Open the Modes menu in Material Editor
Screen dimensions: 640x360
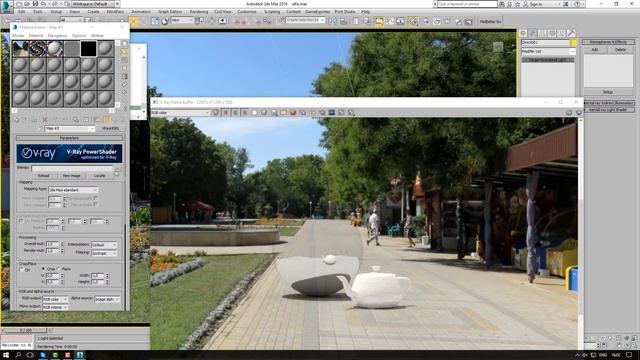pos(18,36)
